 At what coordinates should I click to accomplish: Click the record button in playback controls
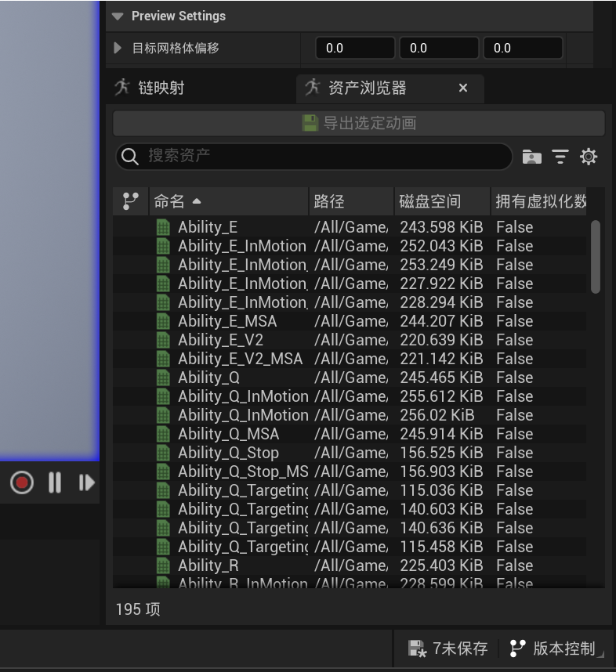[x=22, y=482]
